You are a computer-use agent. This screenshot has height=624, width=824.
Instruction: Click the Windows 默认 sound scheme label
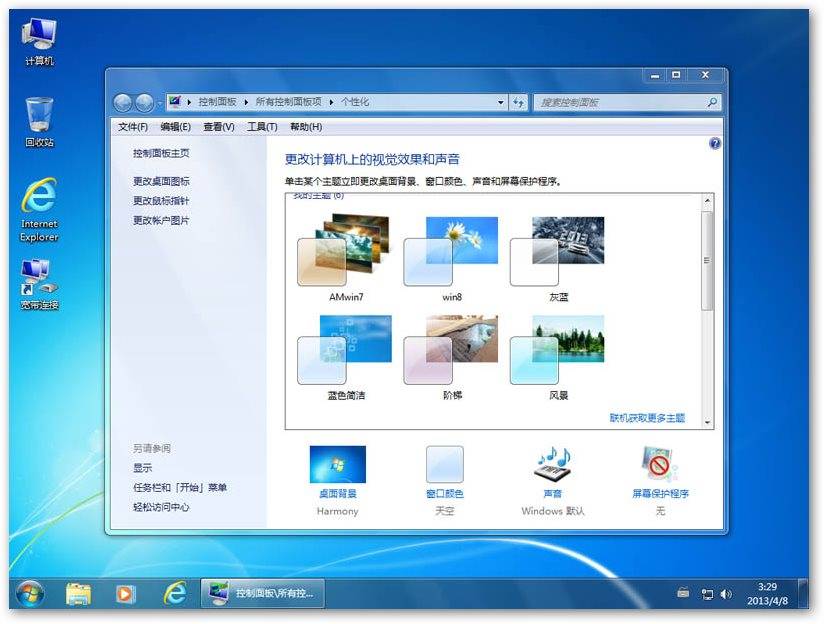click(x=552, y=511)
